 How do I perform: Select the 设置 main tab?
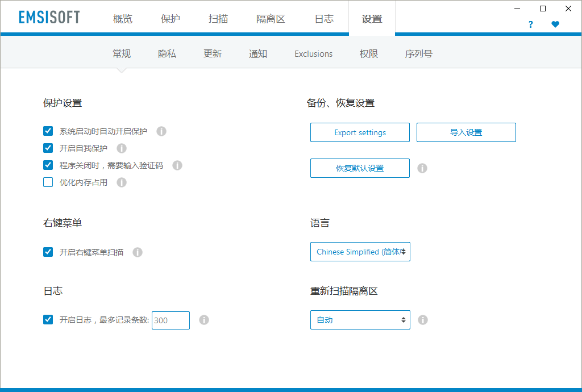click(372, 19)
